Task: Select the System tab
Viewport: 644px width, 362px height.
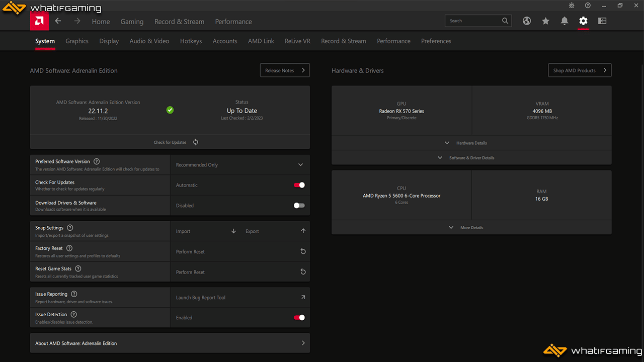Action: (45, 41)
